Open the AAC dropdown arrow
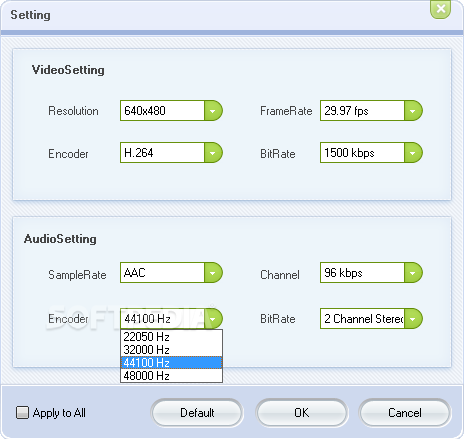Screen dimensions: 464x439 (x=213, y=273)
